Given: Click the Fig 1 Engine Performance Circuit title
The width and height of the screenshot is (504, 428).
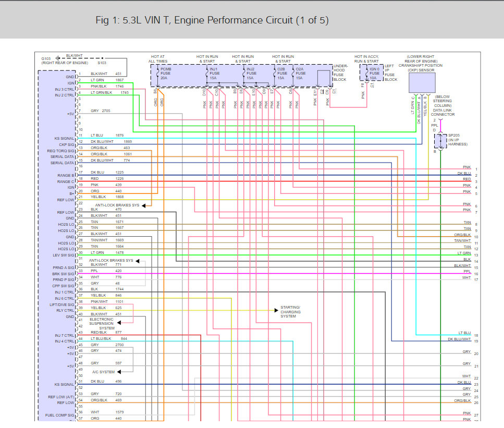Looking at the screenshot, I should click(x=212, y=20).
